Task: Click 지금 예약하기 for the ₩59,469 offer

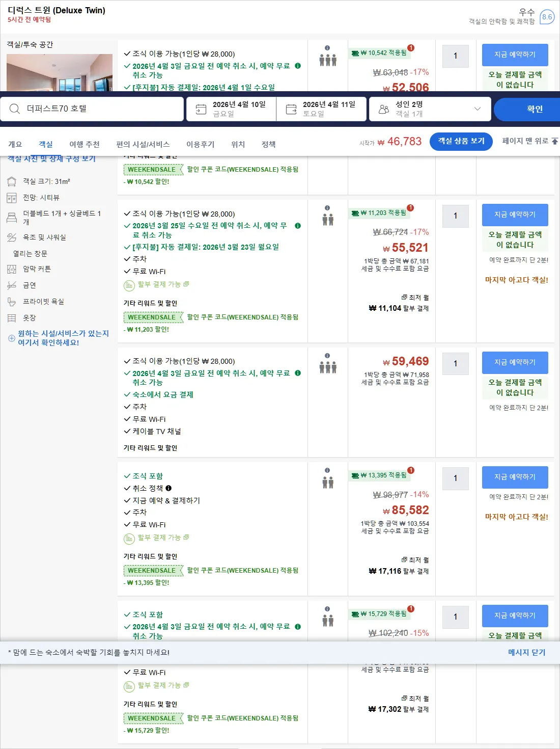Action: point(515,362)
